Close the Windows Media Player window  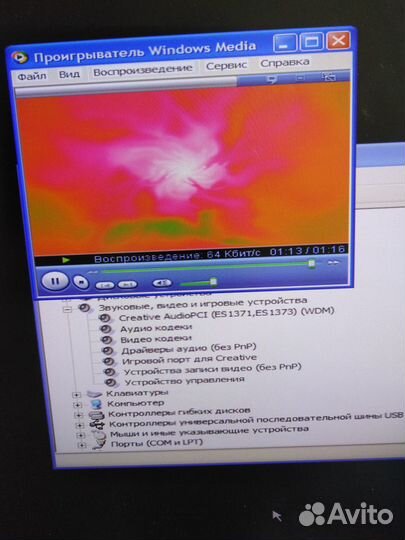(338, 41)
